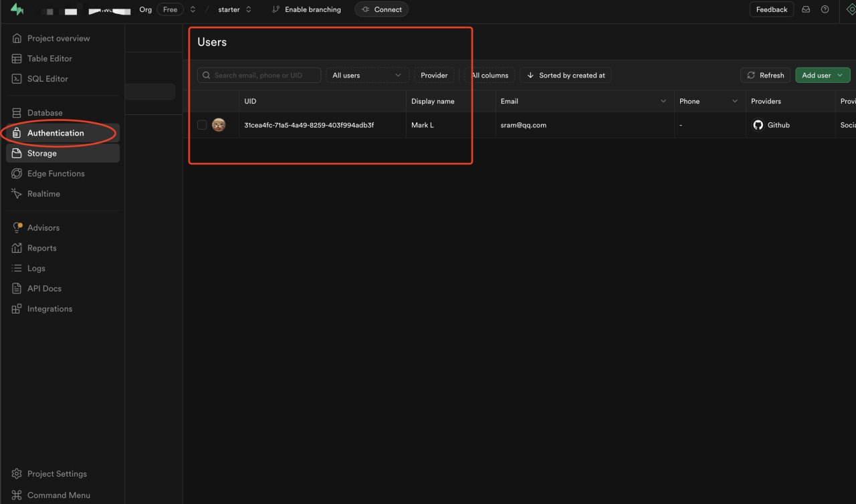Click the Supabase logo icon
The image size is (856, 504).
pyautogui.click(x=17, y=10)
